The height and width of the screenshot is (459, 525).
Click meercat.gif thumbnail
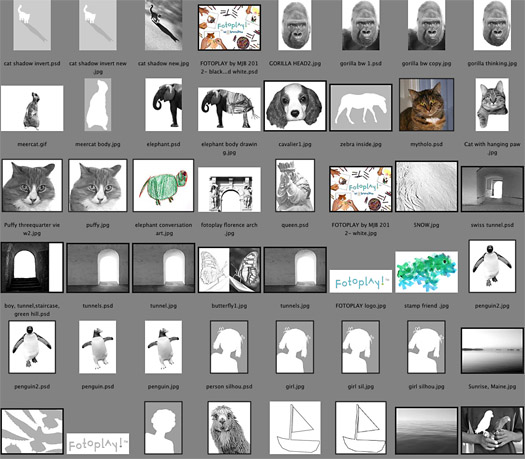32,108
